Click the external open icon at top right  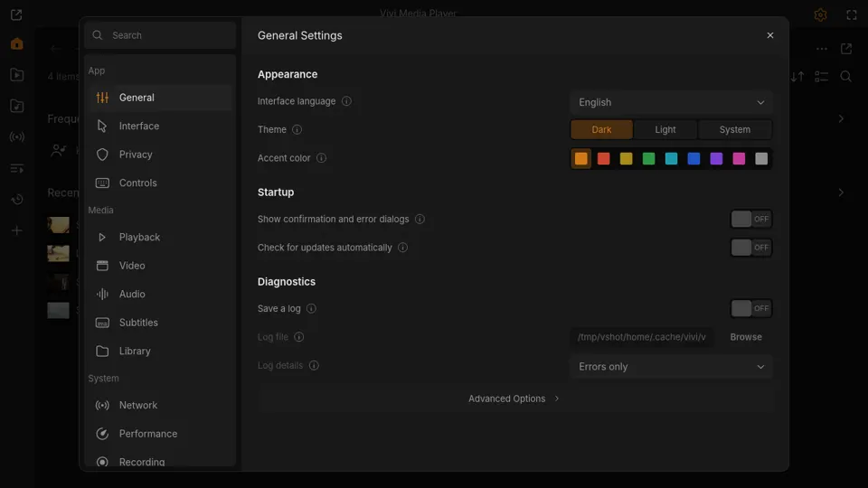(846, 49)
